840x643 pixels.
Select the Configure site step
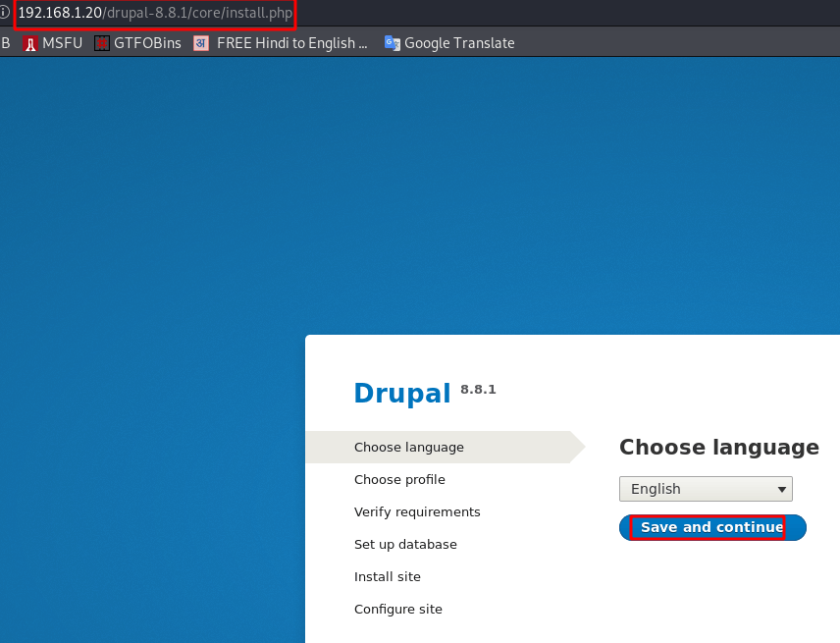(398, 610)
